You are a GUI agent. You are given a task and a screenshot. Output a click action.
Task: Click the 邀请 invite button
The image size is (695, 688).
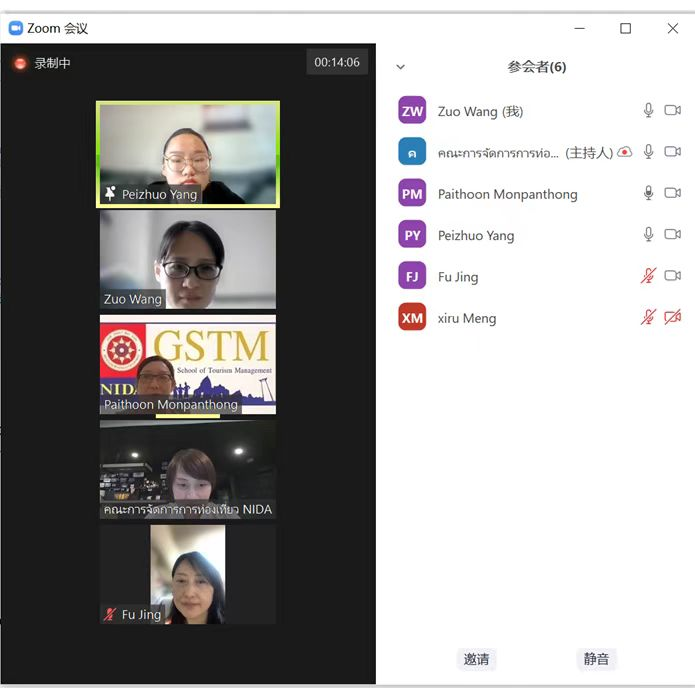pos(476,659)
